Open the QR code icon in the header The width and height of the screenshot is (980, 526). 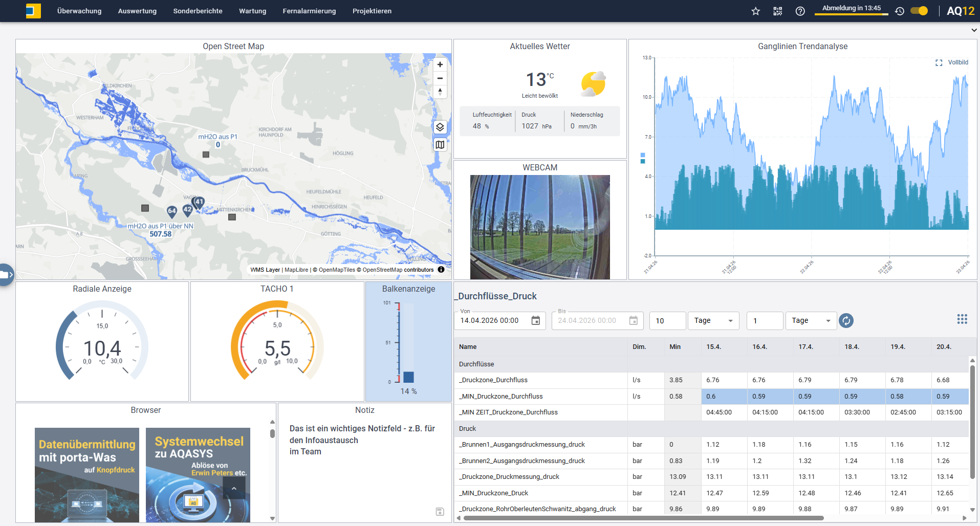(778, 11)
